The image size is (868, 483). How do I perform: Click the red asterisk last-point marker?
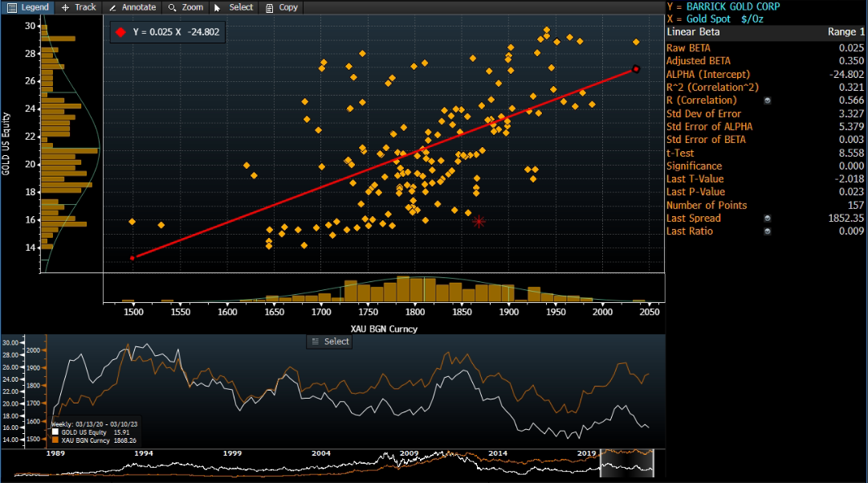click(479, 222)
